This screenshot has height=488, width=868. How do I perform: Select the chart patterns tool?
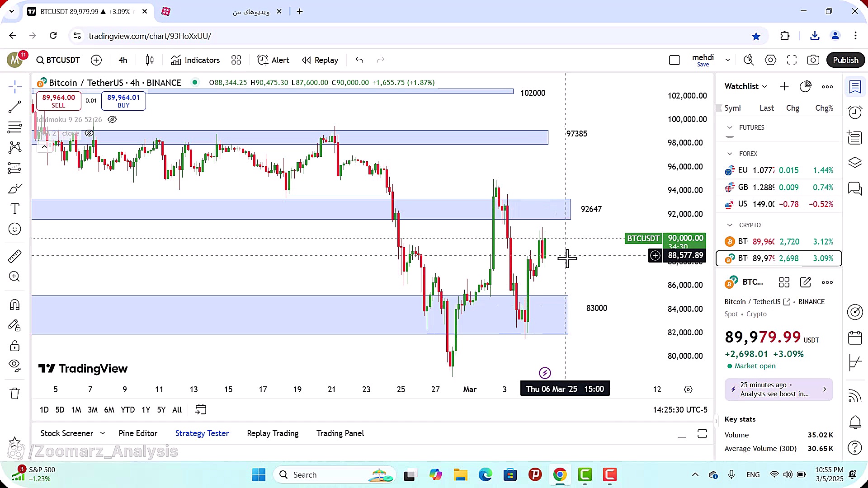[x=14, y=147]
